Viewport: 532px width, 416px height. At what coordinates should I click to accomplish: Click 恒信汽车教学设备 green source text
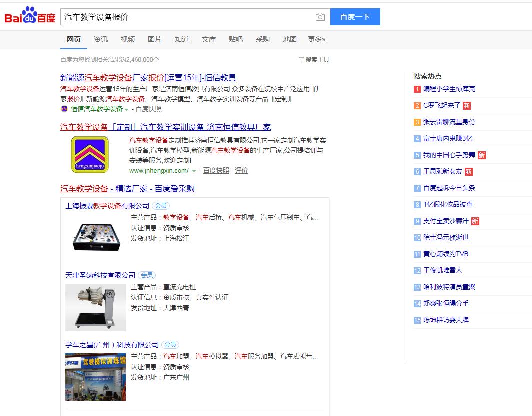(x=97, y=109)
